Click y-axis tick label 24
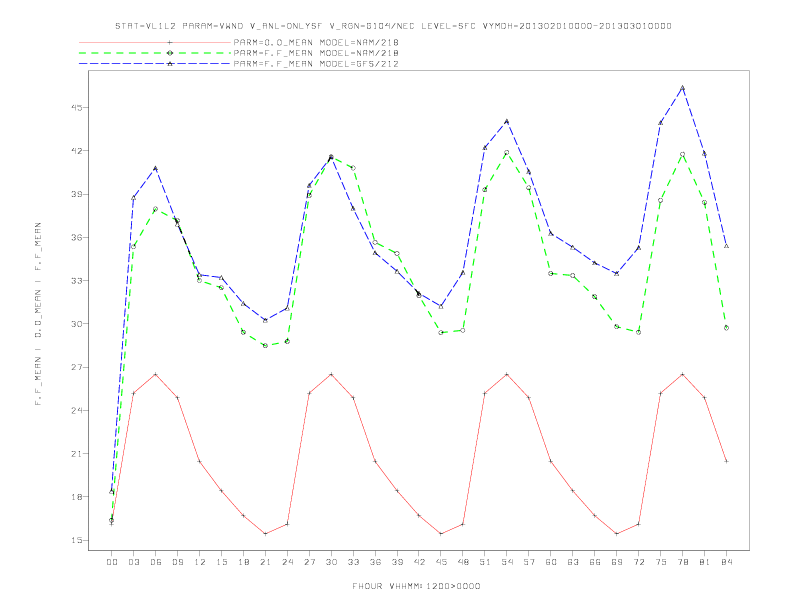Viewport: 792px width, 612px height. (x=76, y=410)
